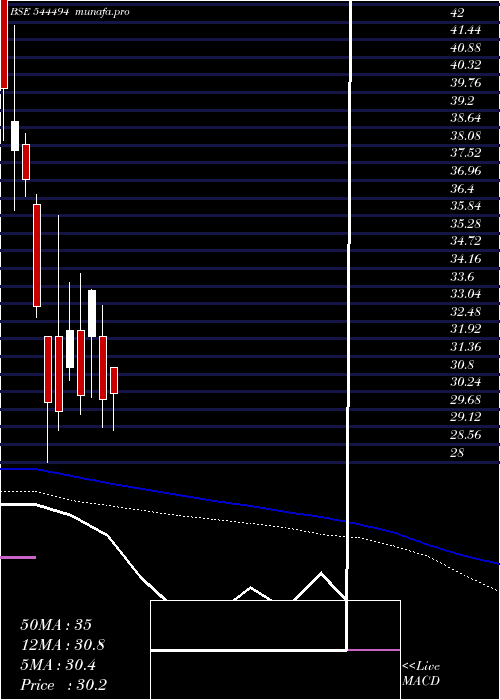Select the price axis label 39.76
Screen dimensions: 500x700
pyautogui.click(x=465, y=83)
